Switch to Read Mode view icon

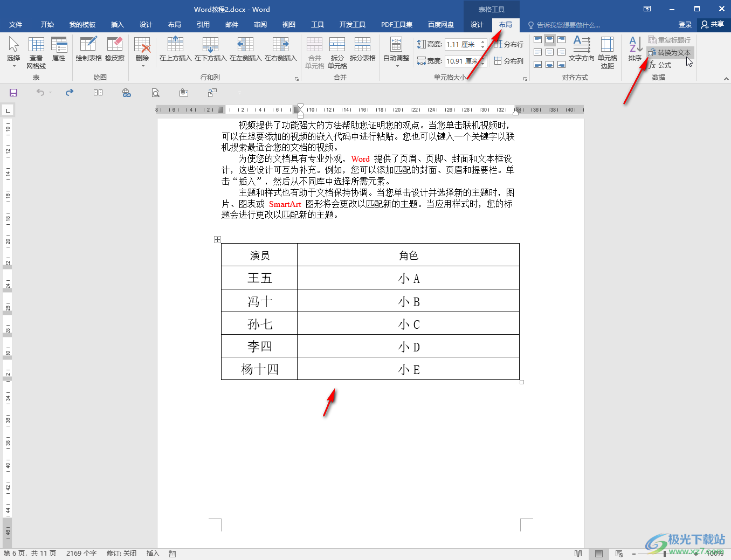(x=578, y=554)
